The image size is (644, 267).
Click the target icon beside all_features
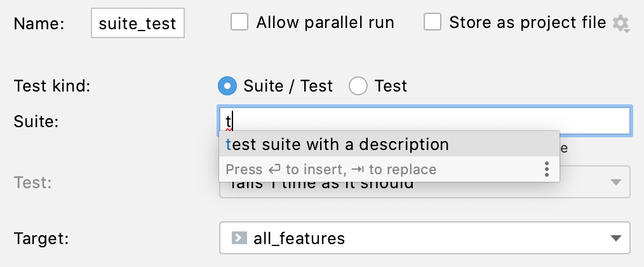point(239,238)
